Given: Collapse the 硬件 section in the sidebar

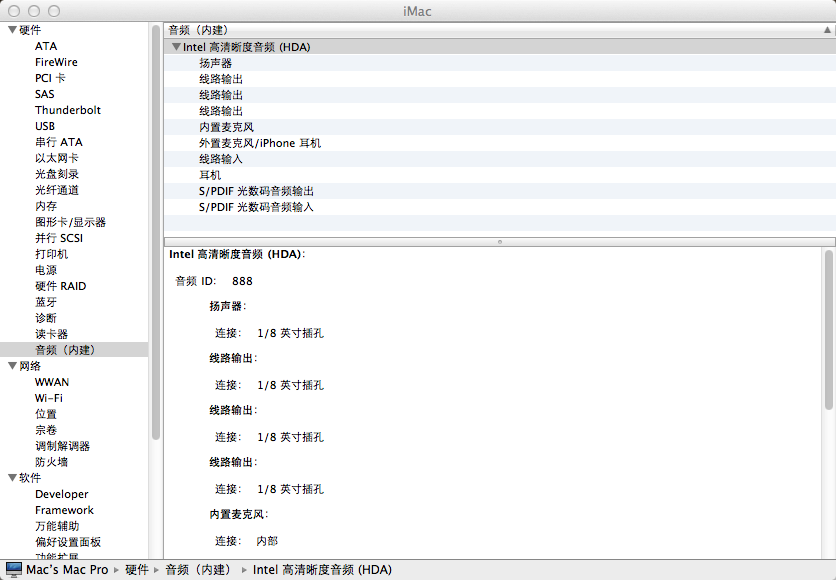Looking at the screenshot, I should [11, 30].
